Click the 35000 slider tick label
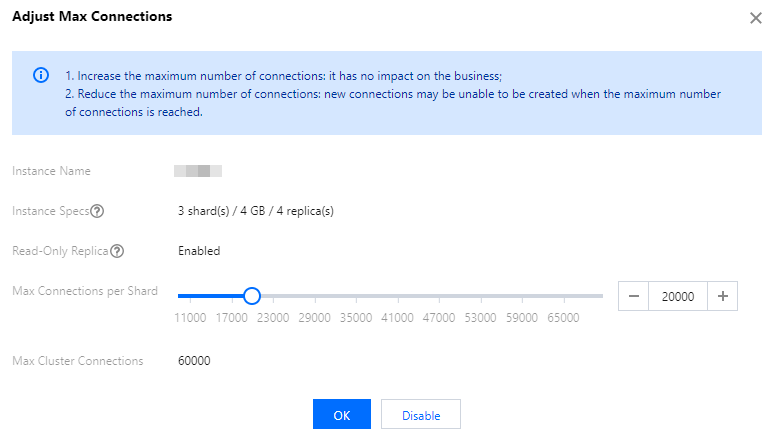The height and width of the screenshot is (440, 775). click(356, 318)
